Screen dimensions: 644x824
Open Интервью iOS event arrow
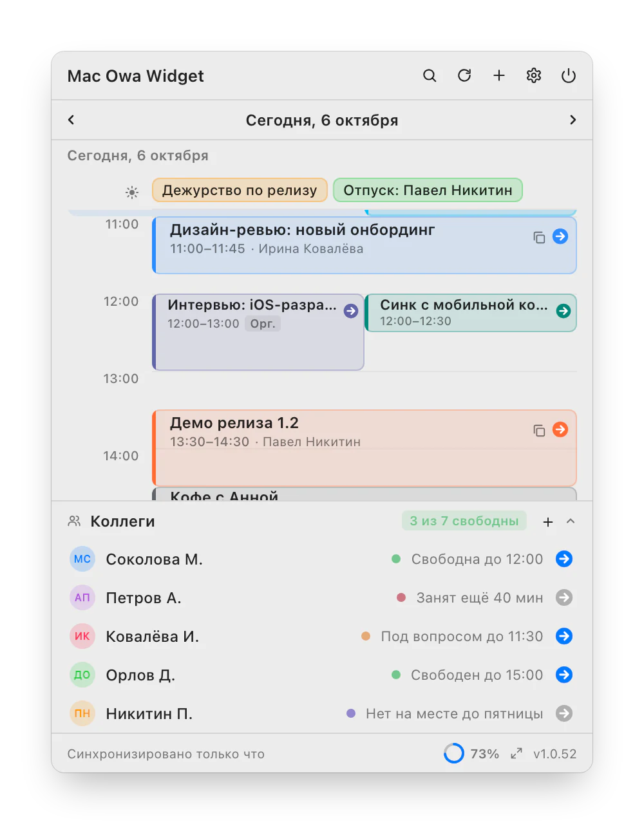point(351,311)
